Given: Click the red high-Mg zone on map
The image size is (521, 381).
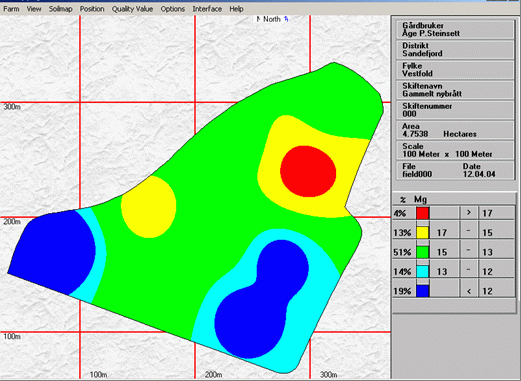Looking at the screenshot, I should [x=308, y=171].
